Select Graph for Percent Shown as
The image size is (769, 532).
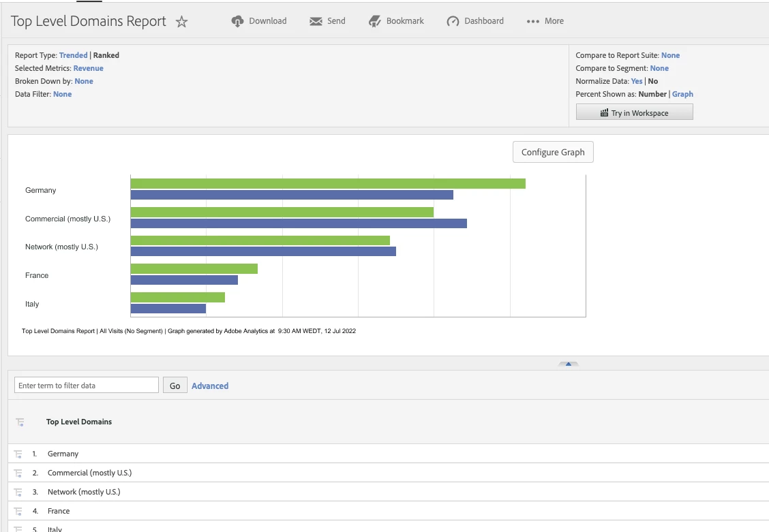tap(682, 94)
